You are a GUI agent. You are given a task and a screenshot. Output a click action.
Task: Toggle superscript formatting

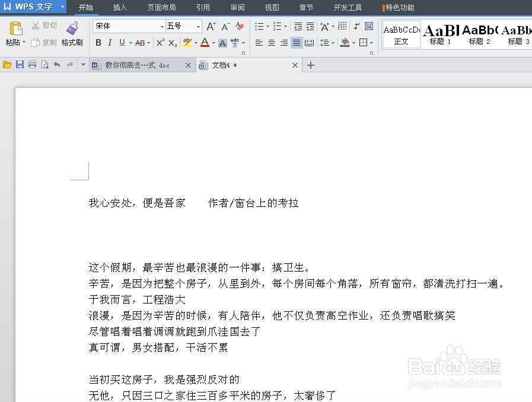(x=160, y=43)
